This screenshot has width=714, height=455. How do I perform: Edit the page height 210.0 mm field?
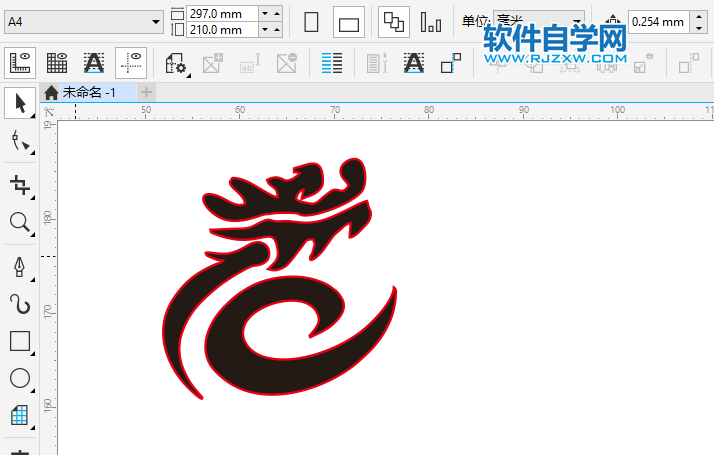(222, 30)
